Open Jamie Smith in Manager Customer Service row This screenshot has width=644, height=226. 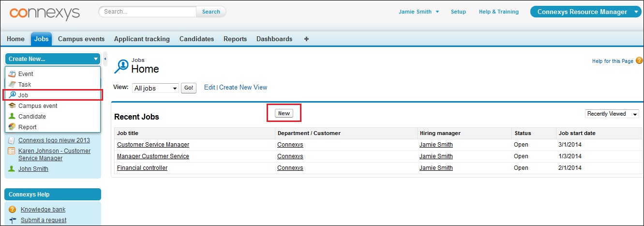pyautogui.click(x=436, y=156)
